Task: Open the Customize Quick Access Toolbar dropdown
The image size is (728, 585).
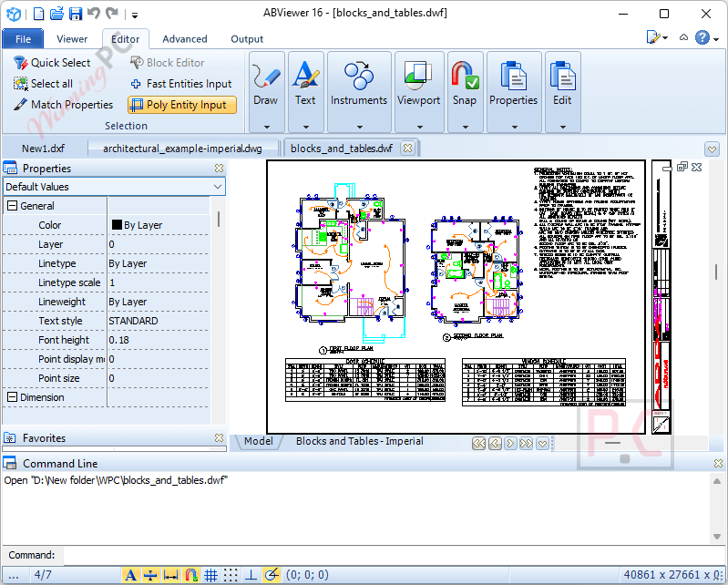Action: [135, 15]
